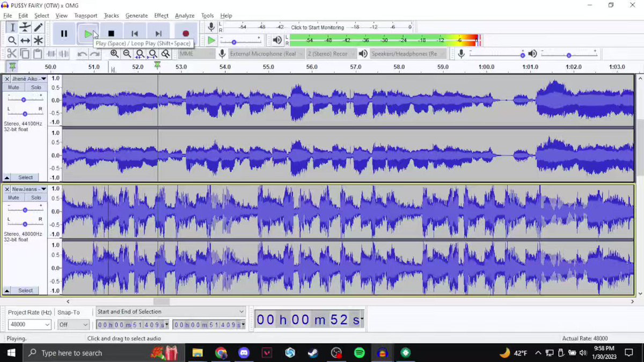Screen dimensions: 644x362
Task: Click the NewJeans track pan slider
Action: (25, 224)
